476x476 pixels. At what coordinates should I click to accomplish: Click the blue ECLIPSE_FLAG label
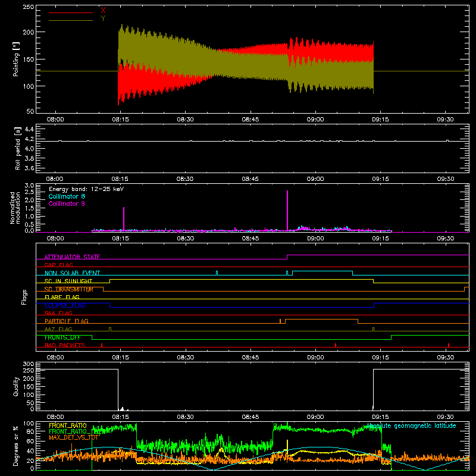(65, 305)
